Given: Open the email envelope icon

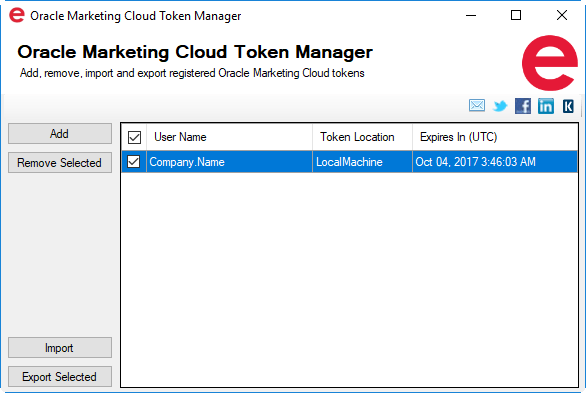Looking at the screenshot, I should pyautogui.click(x=477, y=106).
